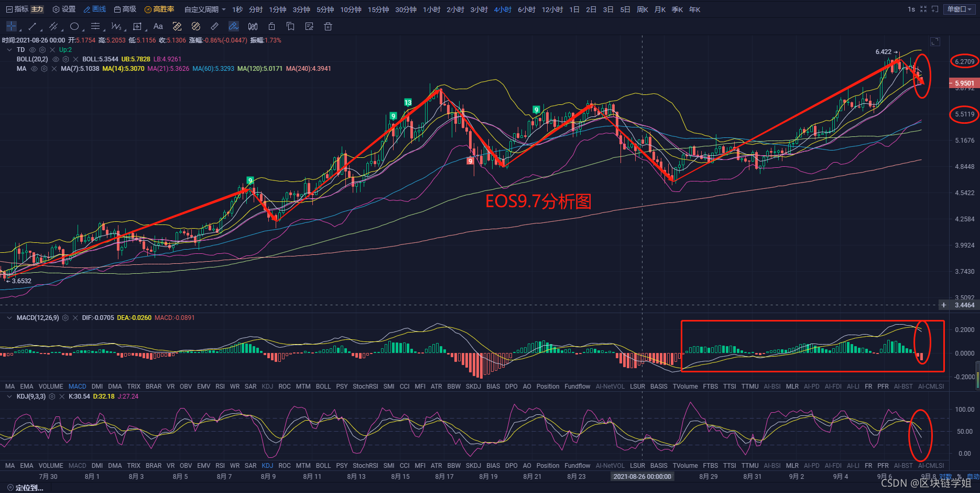Click the ruler measuring tool icon
The image size is (980, 493).
point(214,26)
